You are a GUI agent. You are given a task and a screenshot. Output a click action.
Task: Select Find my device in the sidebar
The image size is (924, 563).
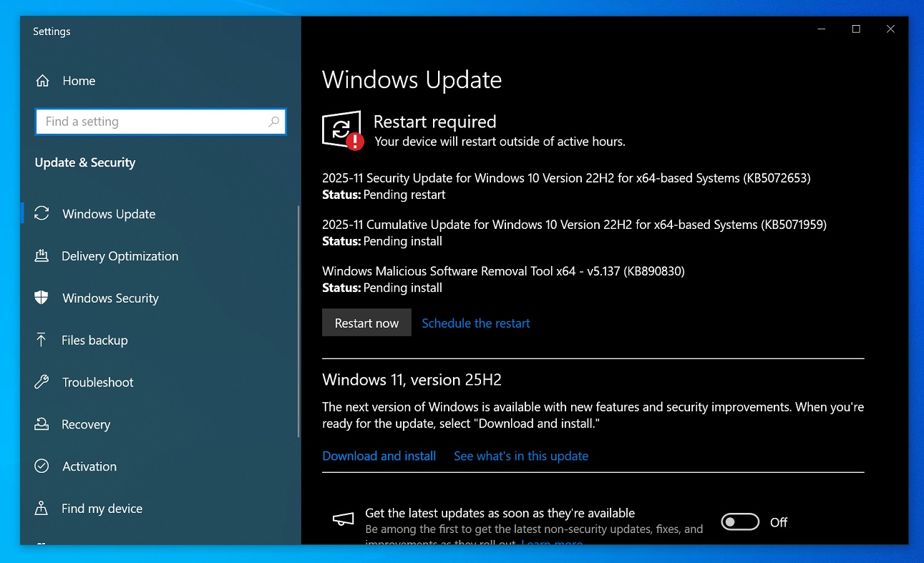(102, 509)
